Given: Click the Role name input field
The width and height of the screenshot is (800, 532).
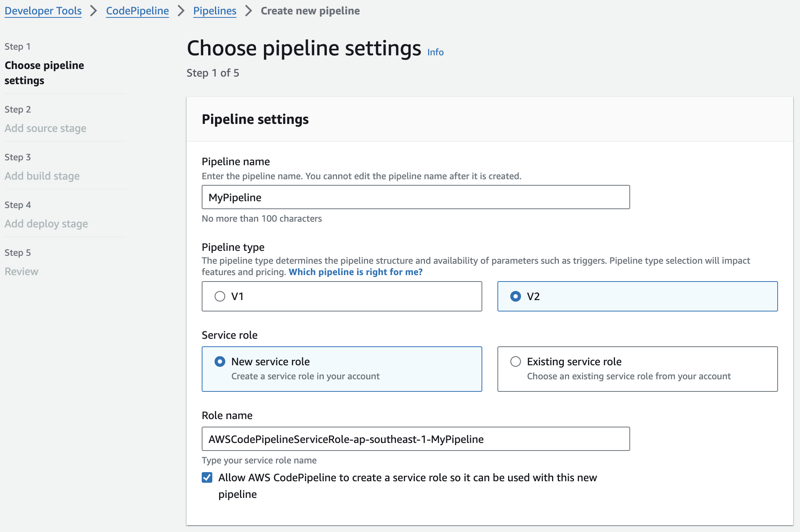Looking at the screenshot, I should click(416, 439).
